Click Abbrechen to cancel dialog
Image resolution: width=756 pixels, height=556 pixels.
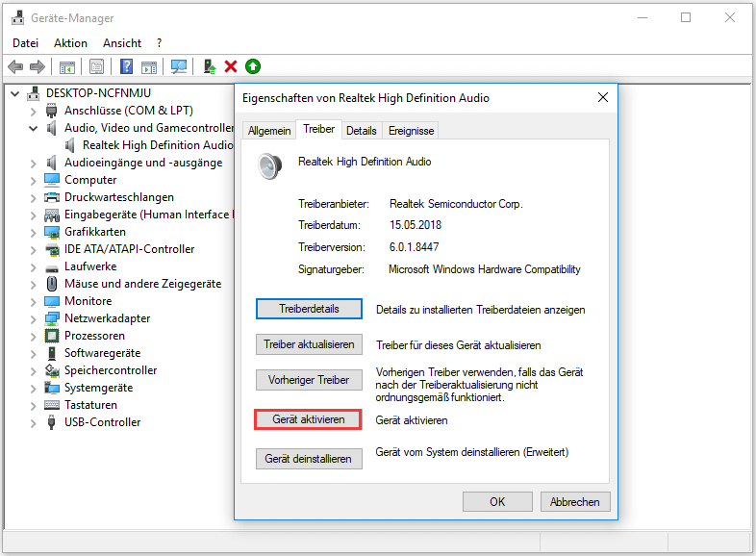click(575, 502)
